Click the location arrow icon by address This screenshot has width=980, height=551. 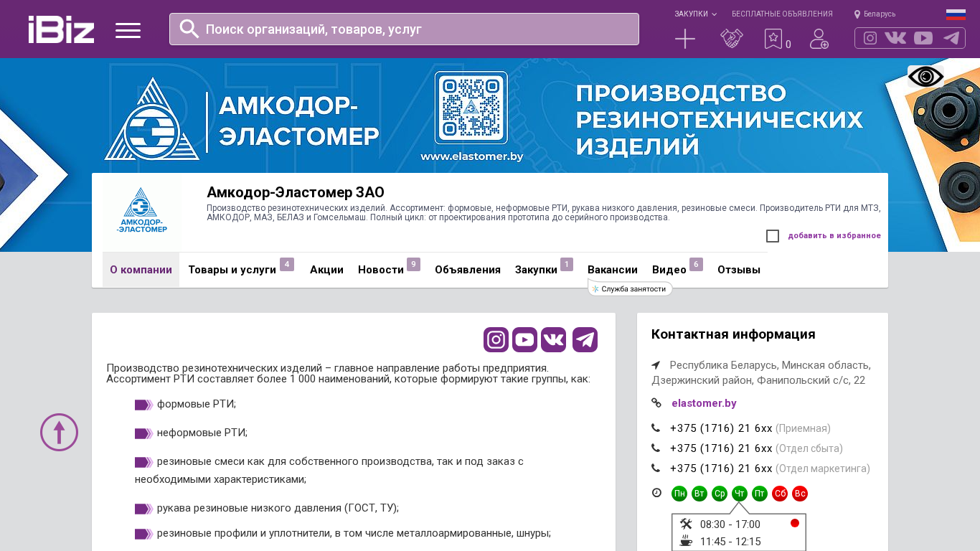pos(656,365)
